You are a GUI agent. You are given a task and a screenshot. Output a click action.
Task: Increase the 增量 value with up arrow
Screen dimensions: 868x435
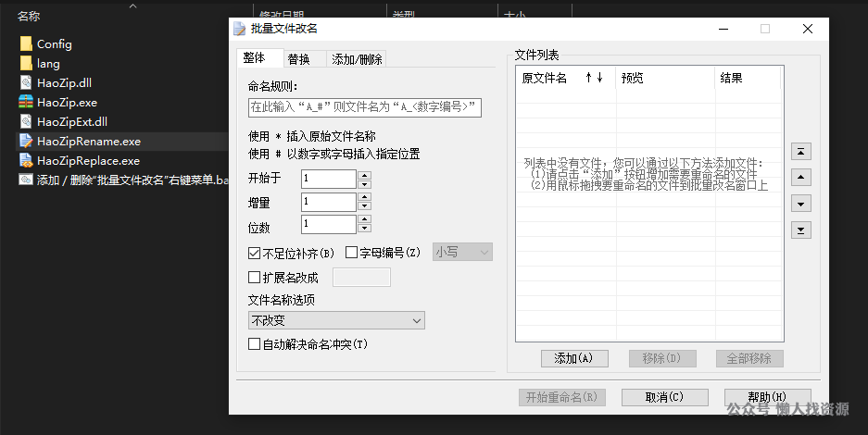pyautogui.click(x=364, y=197)
